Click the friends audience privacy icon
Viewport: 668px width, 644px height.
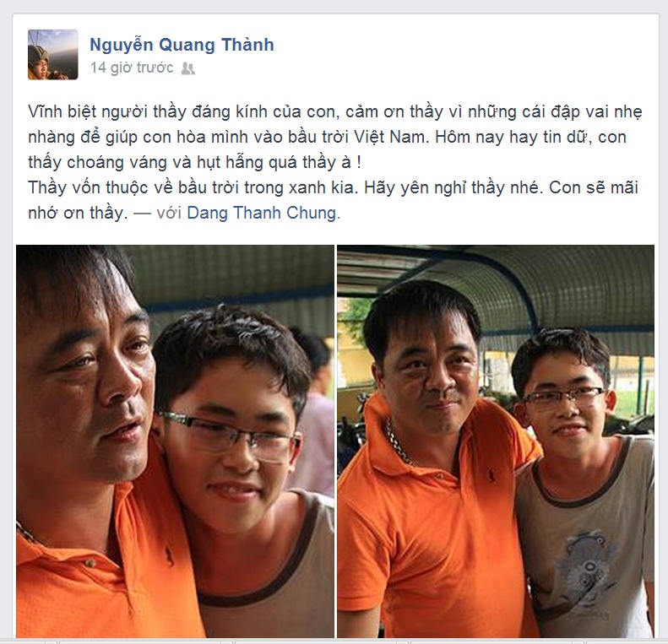pyautogui.click(x=187, y=68)
